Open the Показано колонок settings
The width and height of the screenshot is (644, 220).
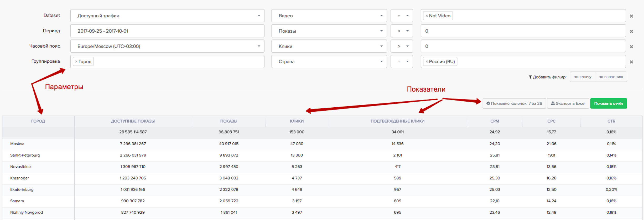coord(514,103)
